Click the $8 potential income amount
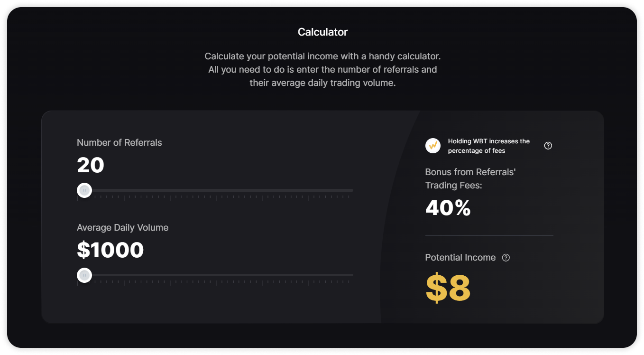Image resolution: width=644 pixels, height=355 pixels. coord(448,288)
